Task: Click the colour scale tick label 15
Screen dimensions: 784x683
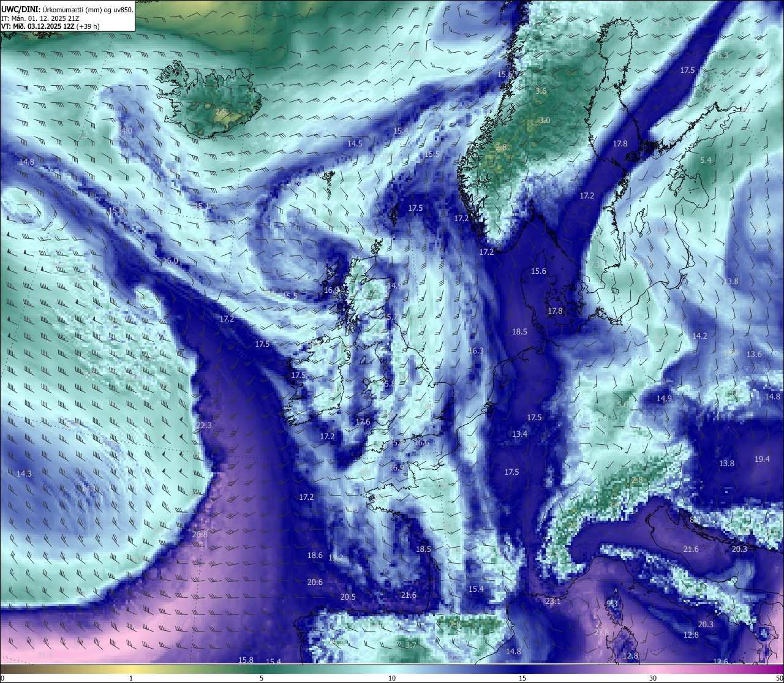Action: pos(522,677)
